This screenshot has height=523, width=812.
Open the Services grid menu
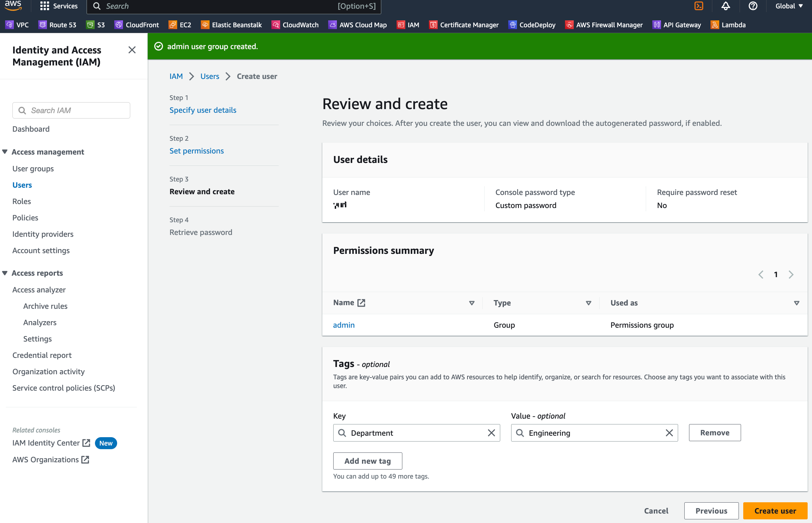(59, 6)
